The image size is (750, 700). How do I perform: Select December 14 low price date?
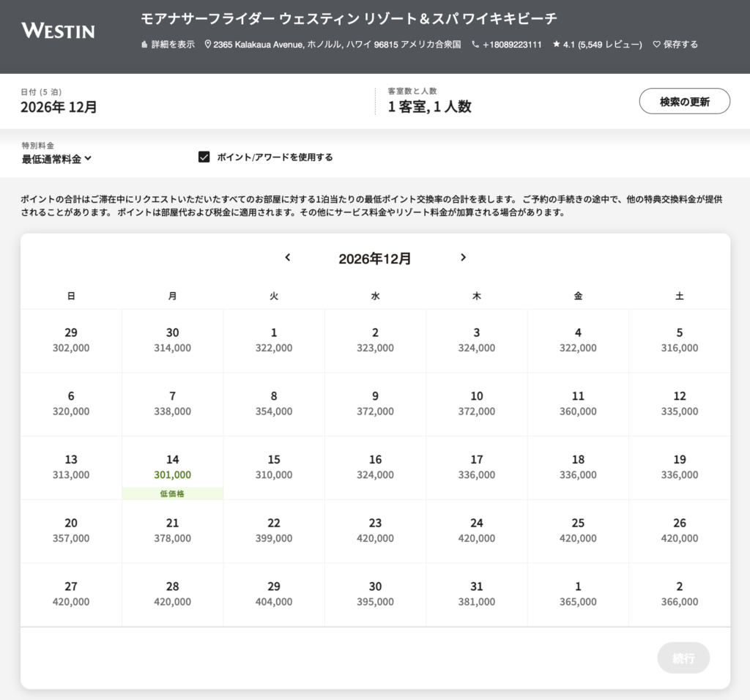coord(172,468)
